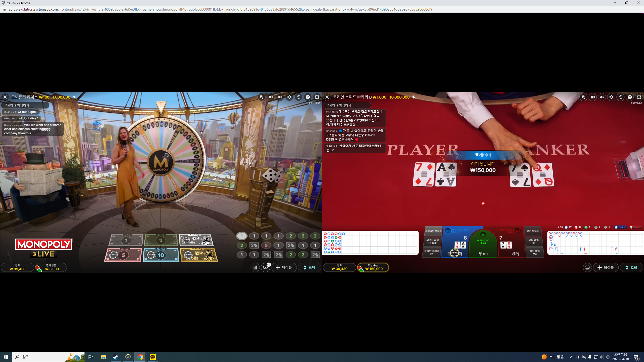The width and height of the screenshot is (644, 362).
Task: Bet on 이더 페어 5:1
Action: click(x=534, y=242)
